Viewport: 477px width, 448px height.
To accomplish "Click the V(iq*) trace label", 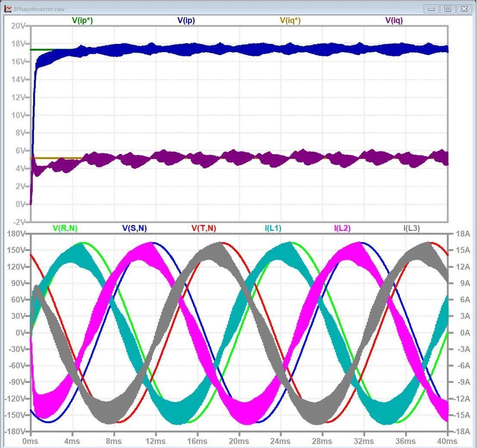I will (290, 20).
